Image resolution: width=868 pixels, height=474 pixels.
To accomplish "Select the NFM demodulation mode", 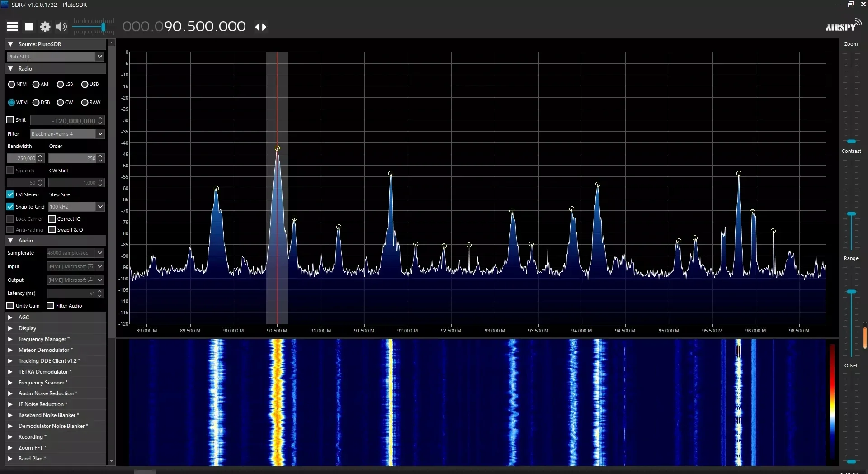I will (11, 84).
